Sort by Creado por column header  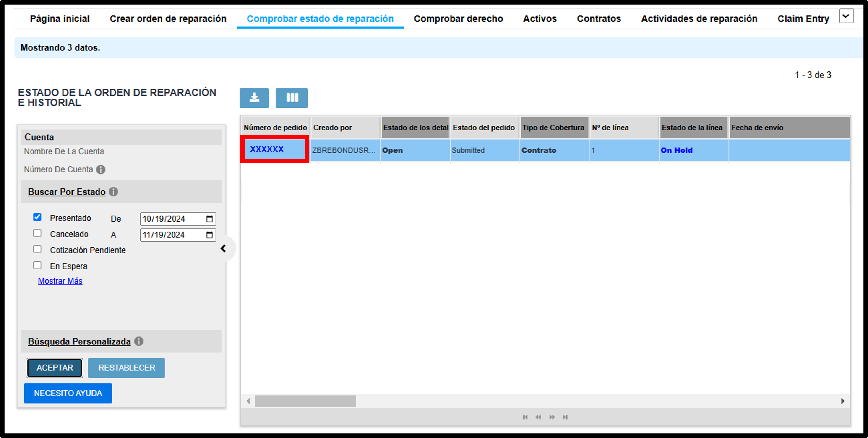[345, 127]
